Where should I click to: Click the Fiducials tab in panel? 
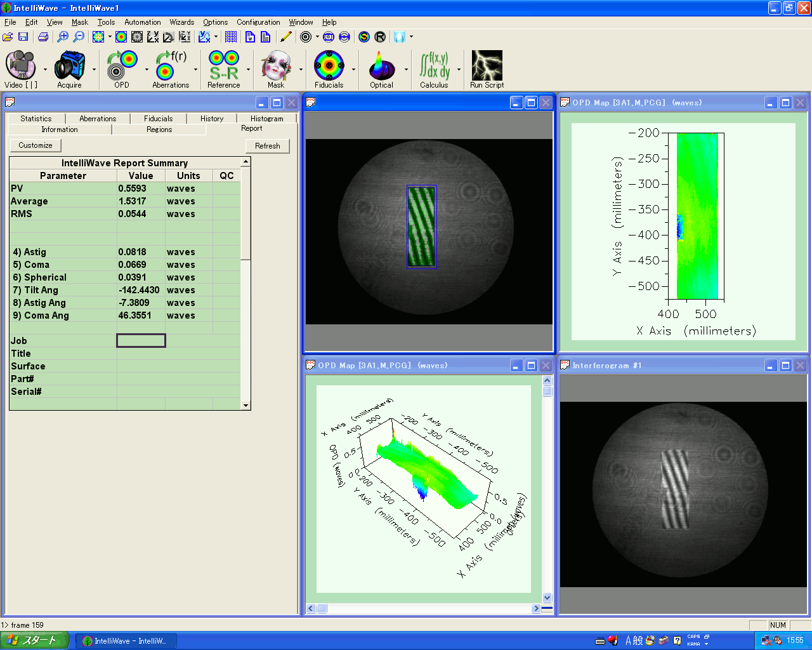pyautogui.click(x=158, y=119)
